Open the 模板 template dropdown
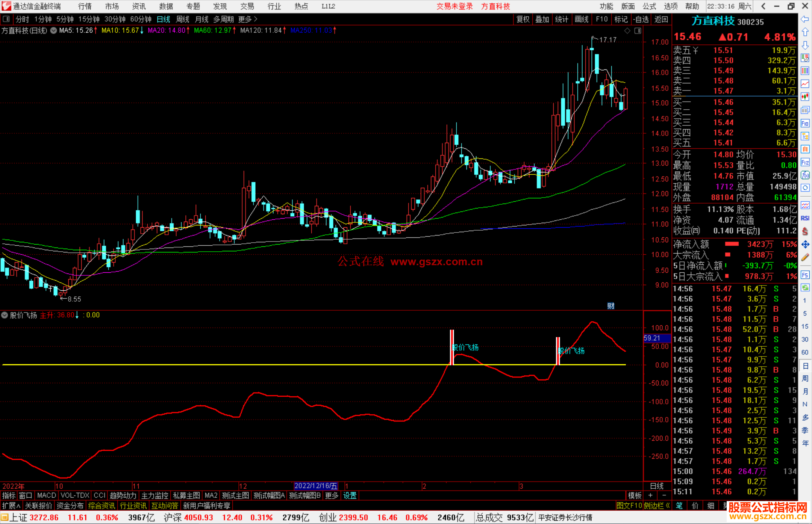The width and height of the screenshot is (812, 524). (x=635, y=495)
